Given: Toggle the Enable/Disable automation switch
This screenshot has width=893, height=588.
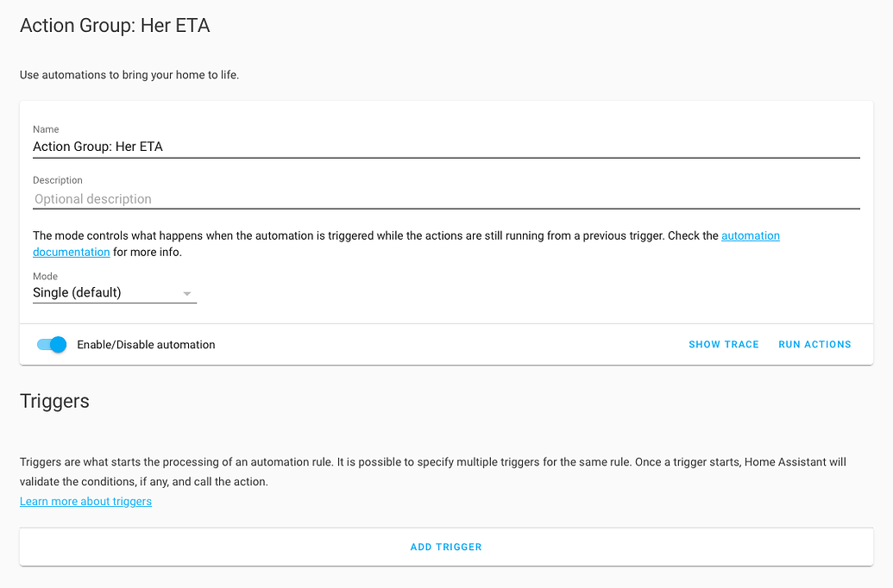Looking at the screenshot, I should (52, 345).
